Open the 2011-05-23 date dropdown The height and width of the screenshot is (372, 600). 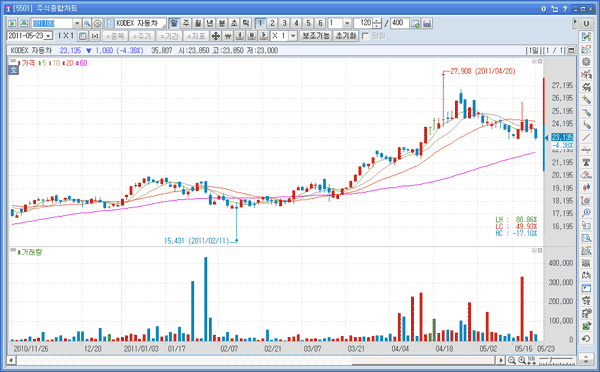[49, 36]
